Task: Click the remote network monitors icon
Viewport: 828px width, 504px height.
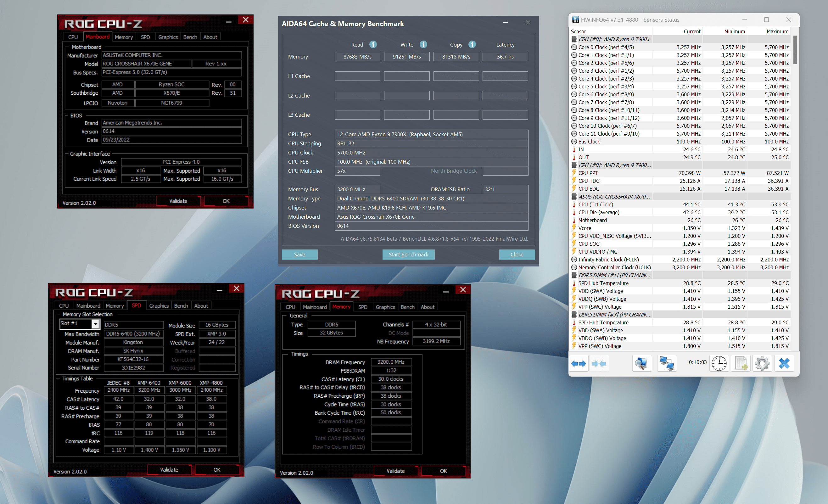Action: point(666,364)
